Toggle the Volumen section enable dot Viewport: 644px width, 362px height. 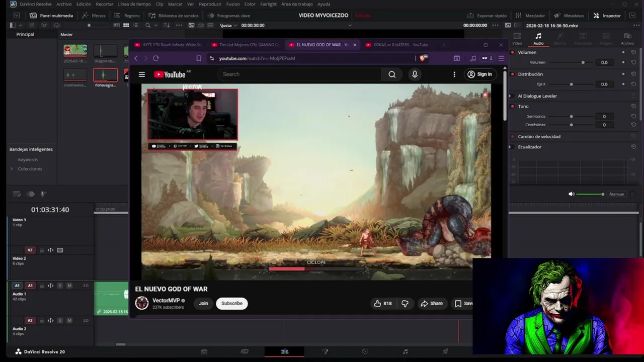513,52
